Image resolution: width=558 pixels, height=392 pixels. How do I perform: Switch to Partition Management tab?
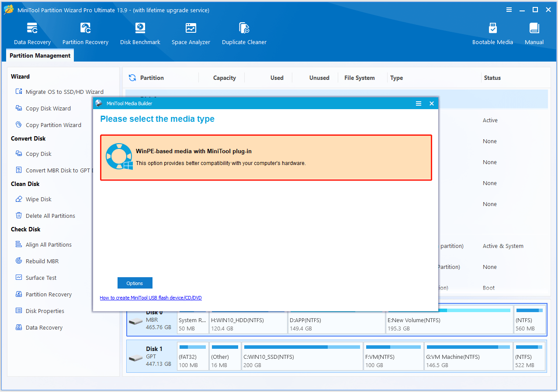[40, 55]
